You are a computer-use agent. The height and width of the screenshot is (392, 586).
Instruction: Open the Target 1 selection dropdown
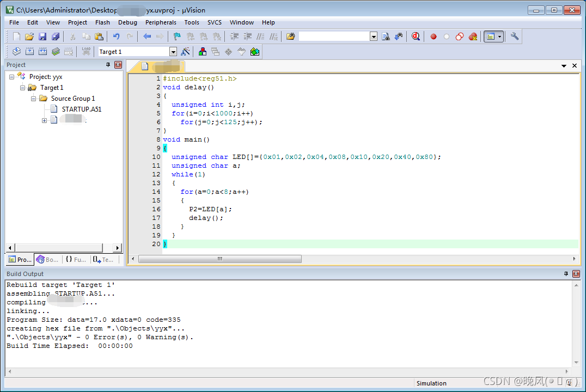pyautogui.click(x=173, y=52)
